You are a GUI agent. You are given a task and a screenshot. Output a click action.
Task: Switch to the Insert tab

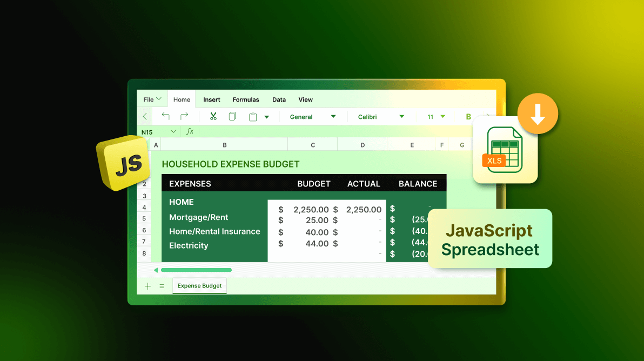point(212,99)
